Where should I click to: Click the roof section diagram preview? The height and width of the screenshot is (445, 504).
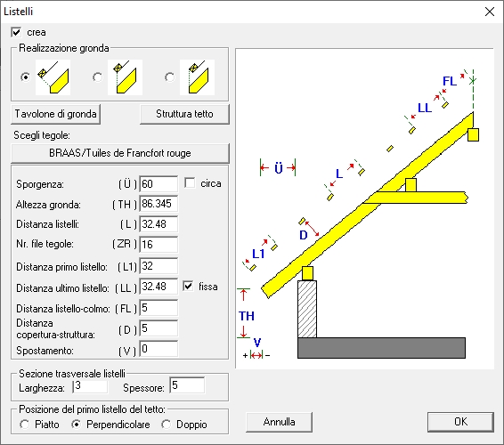tap(364, 208)
